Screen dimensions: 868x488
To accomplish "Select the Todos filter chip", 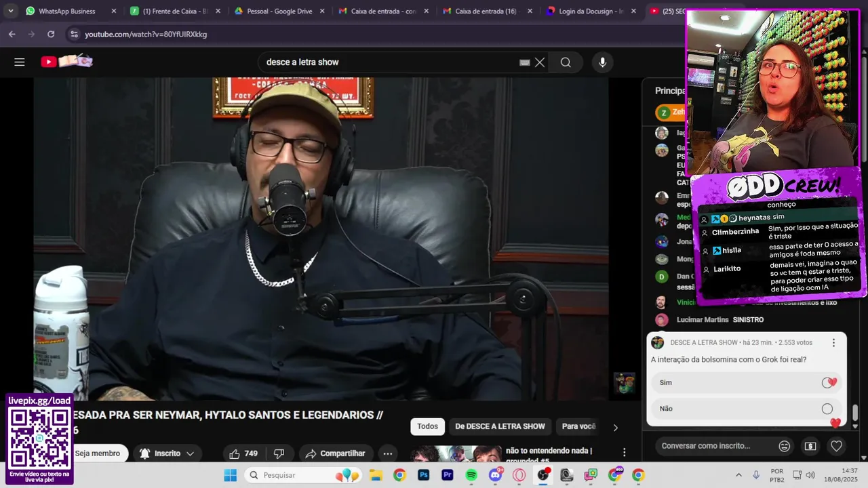I will tap(427, 426).
